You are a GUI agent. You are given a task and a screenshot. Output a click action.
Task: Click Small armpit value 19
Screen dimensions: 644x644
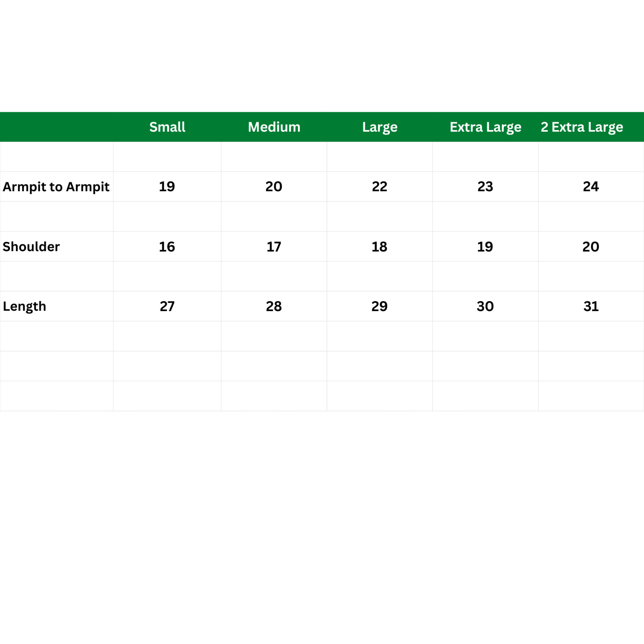pyautogui.click(x=167, y=186)
